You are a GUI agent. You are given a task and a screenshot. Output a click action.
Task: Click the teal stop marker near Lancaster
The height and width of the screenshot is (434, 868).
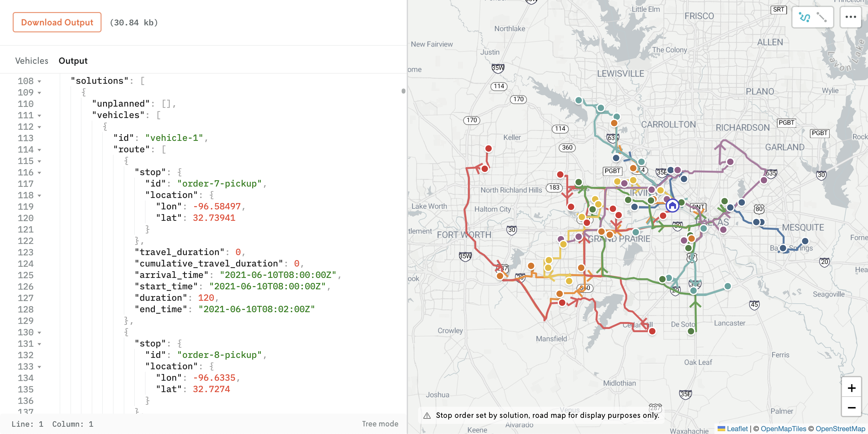pos(727,286)
